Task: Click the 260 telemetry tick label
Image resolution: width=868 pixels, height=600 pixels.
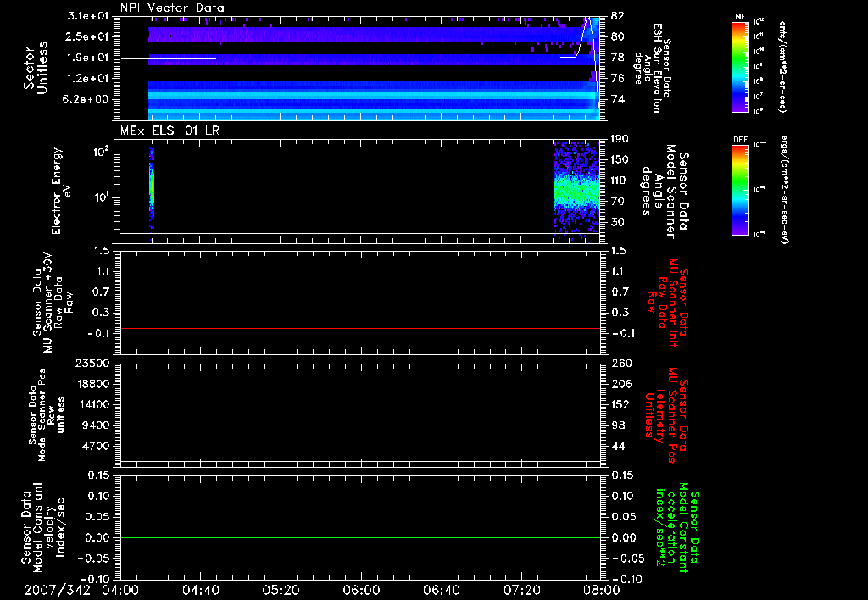Action: [x=620, y=363]
